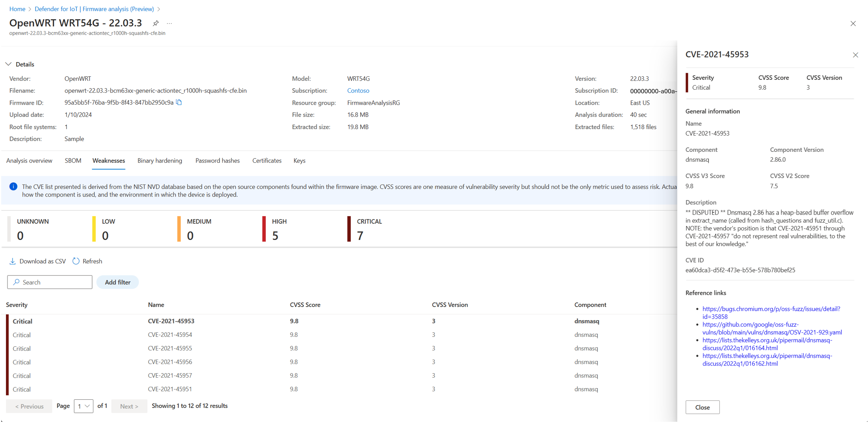868x423 pixels.
Task: Download weaknesses as CSV
Action: 38,261
